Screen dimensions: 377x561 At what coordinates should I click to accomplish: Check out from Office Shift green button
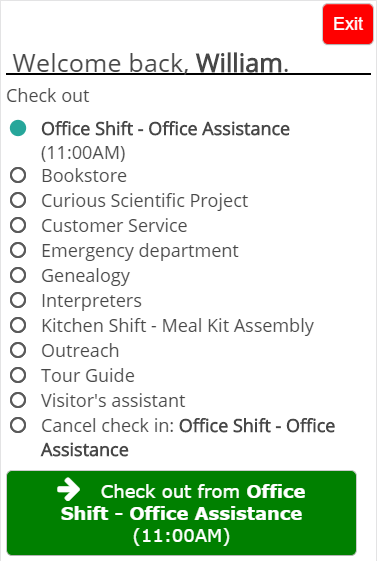coord(181,513)
